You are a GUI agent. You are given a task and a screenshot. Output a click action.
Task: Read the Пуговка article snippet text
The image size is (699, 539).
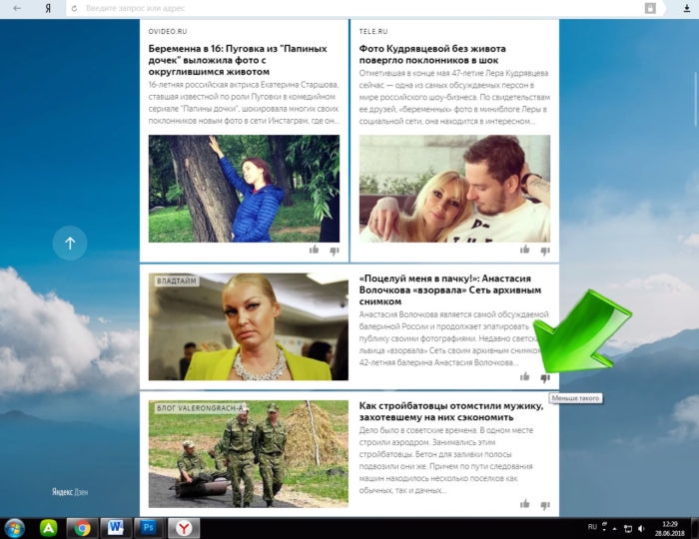click(244, 103)
